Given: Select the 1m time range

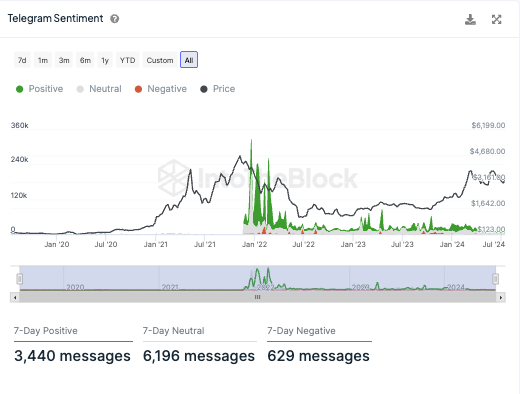Looking at the screenshot, I should tap(43, 60).
